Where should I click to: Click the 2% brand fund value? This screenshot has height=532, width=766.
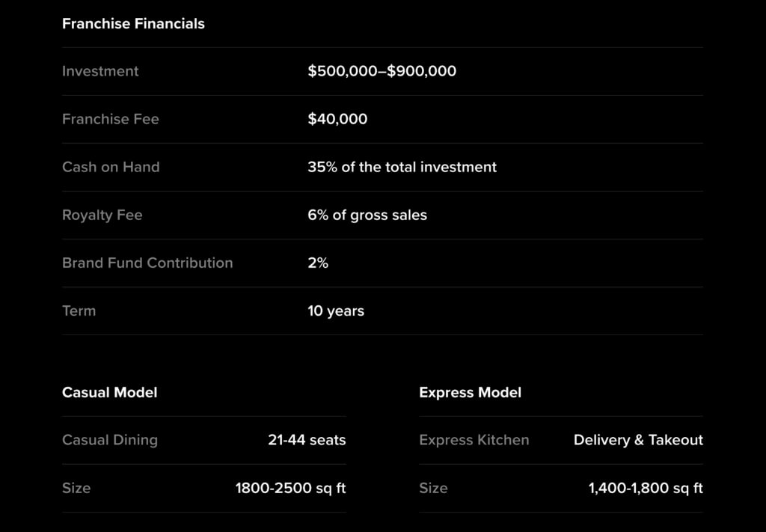pos(318,263)
